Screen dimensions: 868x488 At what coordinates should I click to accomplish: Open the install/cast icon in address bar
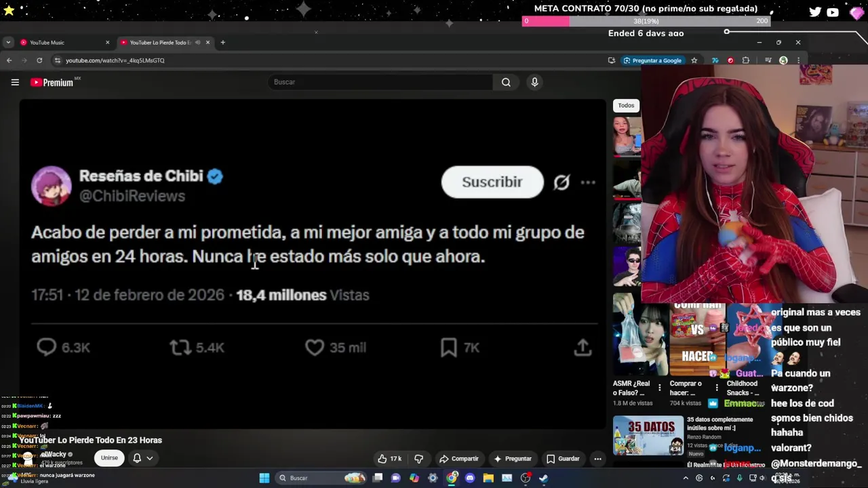coord(612,60)
